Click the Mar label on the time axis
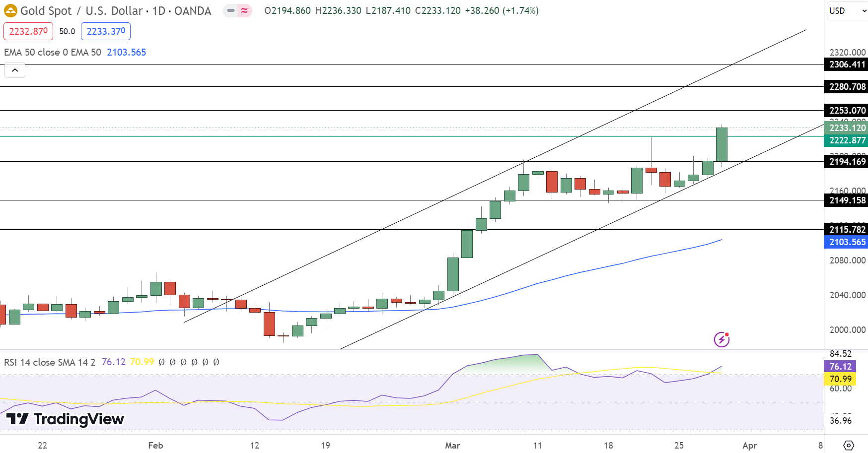Image resolution: width=868 pixels, height=453 pixels. click(x=452, y=446)
